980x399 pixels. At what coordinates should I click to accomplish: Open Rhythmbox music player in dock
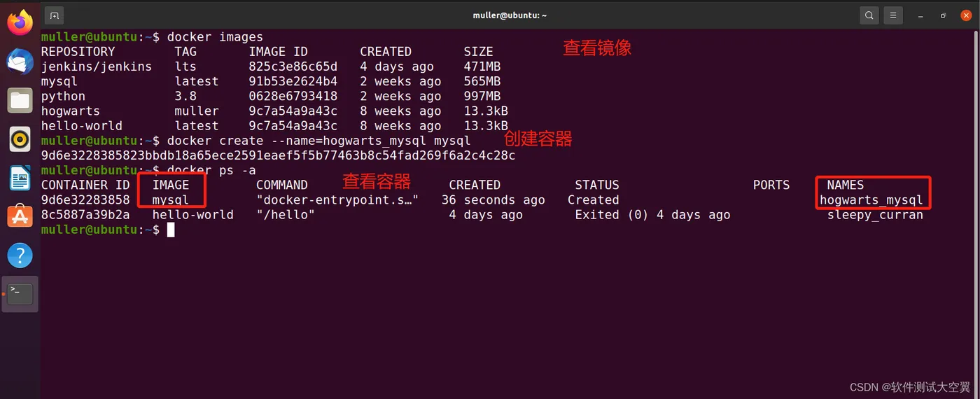[20, 139]
